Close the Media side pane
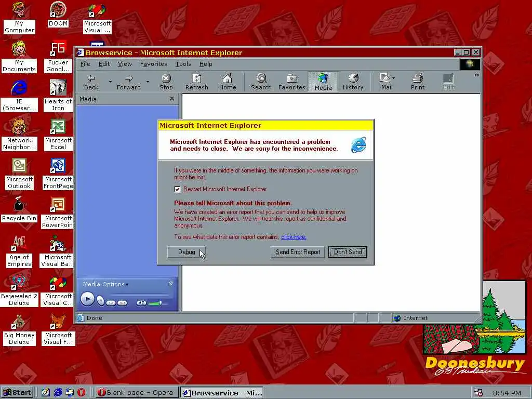Viewport: 532px width, 399px height. (x=172, y=99)
